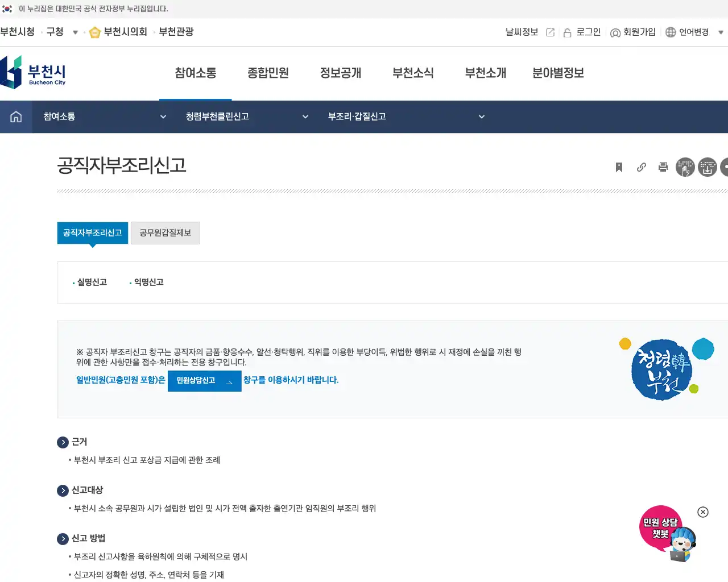Open the 부천소식 main menu
This screenshot has height=582, width=728.
[x=413, y=73]
